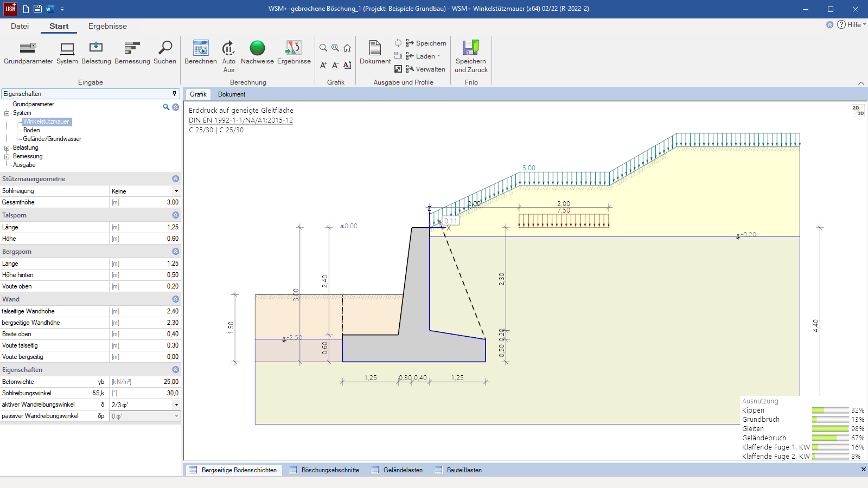Image resolution: width=868 pixels, height=488 pixels.
Task: Click the green Nachweise indicator
Action: (x=257, y=48)
